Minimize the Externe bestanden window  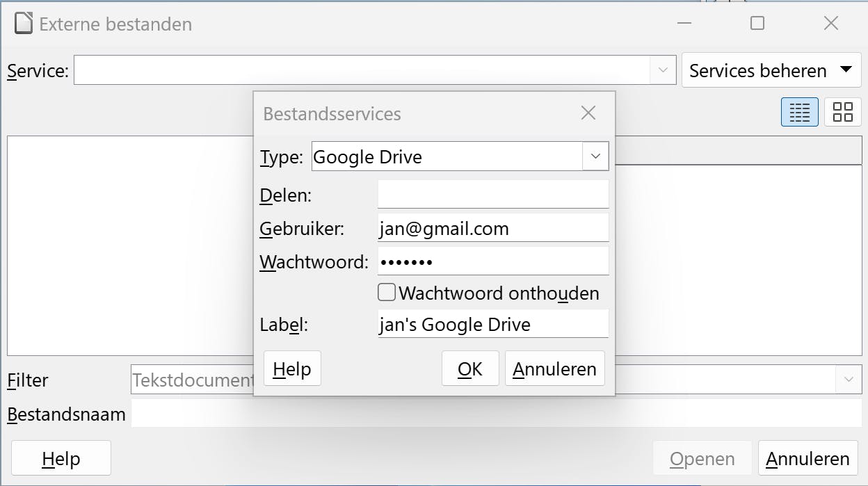(x=685, y=24)
